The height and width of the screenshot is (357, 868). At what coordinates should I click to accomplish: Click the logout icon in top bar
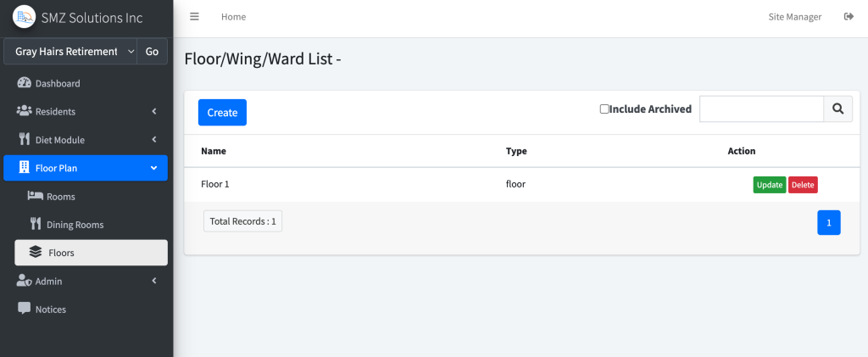pos(848,17)
